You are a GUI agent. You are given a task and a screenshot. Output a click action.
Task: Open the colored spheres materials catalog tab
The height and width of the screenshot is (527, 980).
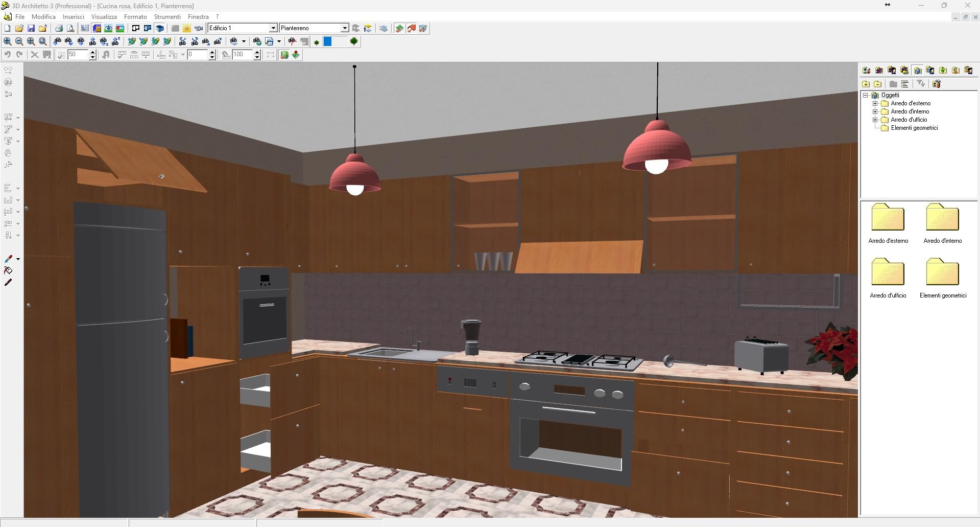tap(866, 70)
